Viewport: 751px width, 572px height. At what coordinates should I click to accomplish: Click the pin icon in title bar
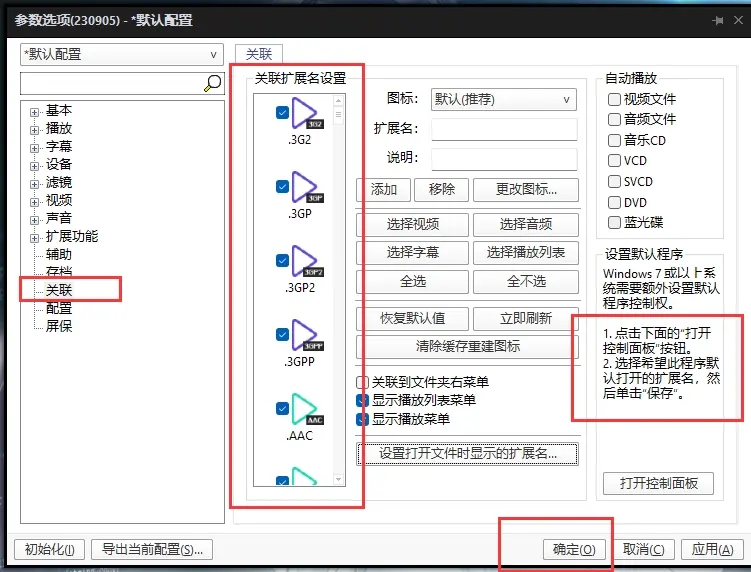point(717,21)
